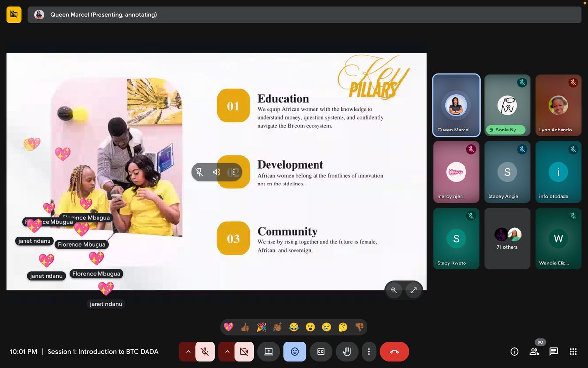This screenshot has width=588, height=368.
Task: Raise your hand
Action: click(x=347, y=351)
